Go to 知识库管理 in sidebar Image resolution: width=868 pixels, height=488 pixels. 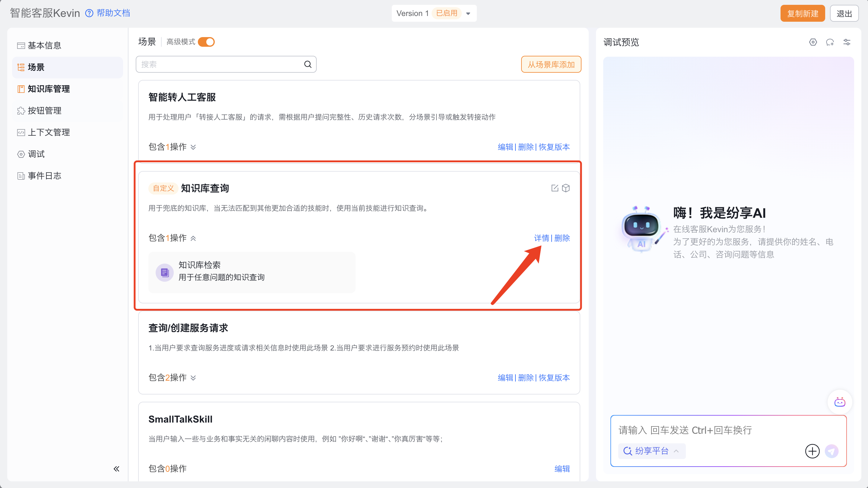click(49, 89)
